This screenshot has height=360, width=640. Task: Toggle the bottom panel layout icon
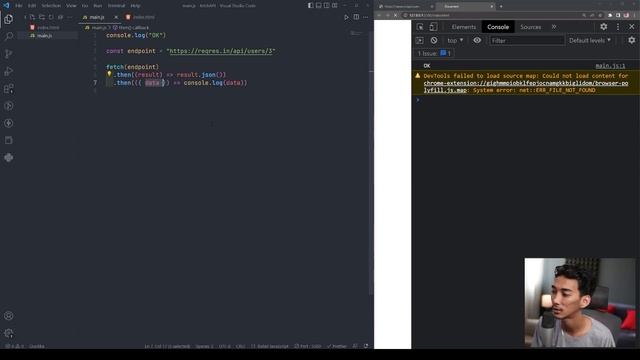319,6
